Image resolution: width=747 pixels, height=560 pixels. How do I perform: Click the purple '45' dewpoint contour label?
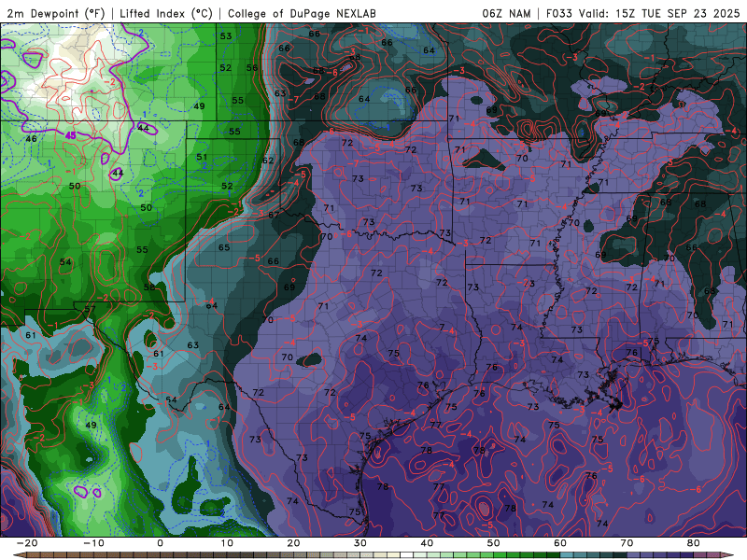[x=70, y=135]
